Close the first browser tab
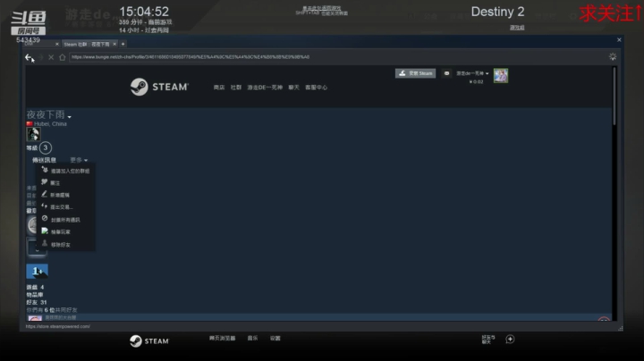The image size is (644, 361). [x=57, y=44]
